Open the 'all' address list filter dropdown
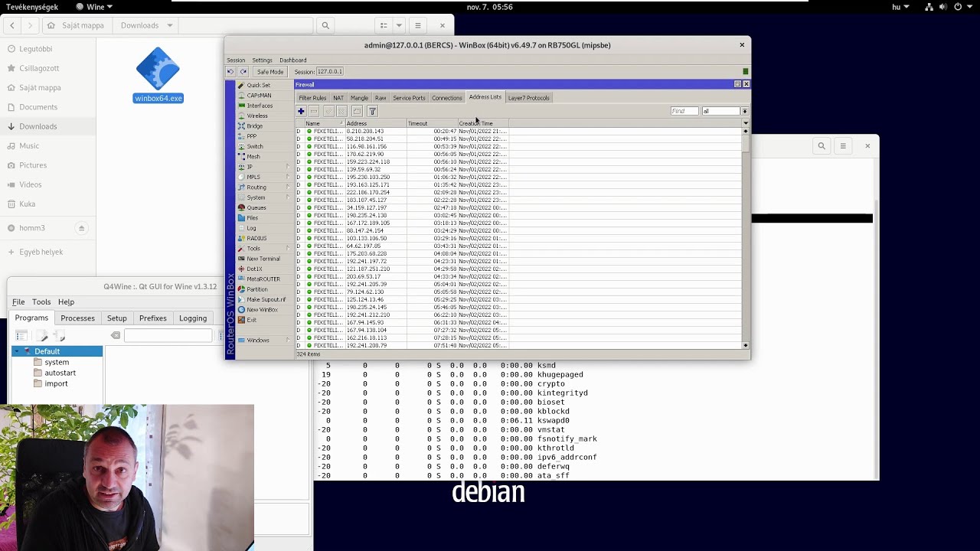 [x=744, y=111]
